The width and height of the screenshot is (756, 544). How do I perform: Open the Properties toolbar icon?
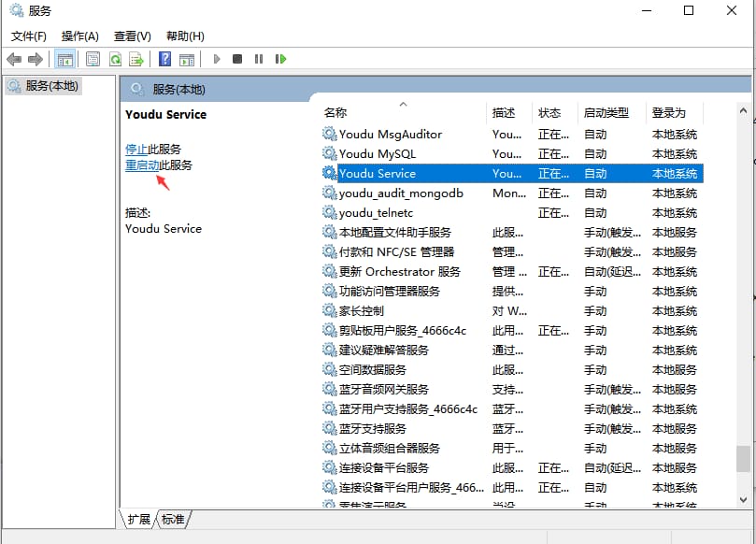93,59
